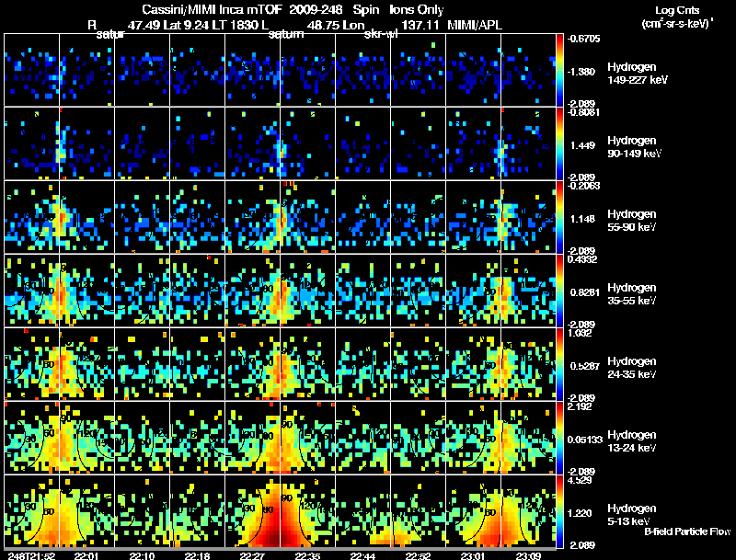Viewport: 736px width, 560px height.
Task: Click the Hydrogen 90-149 keV color bar
Action: (x=559, y=143)
